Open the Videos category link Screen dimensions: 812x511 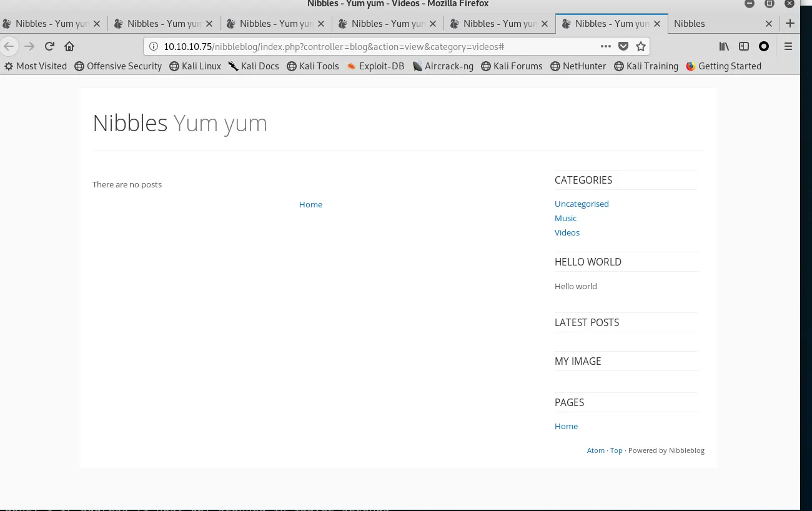pos(567,232)
